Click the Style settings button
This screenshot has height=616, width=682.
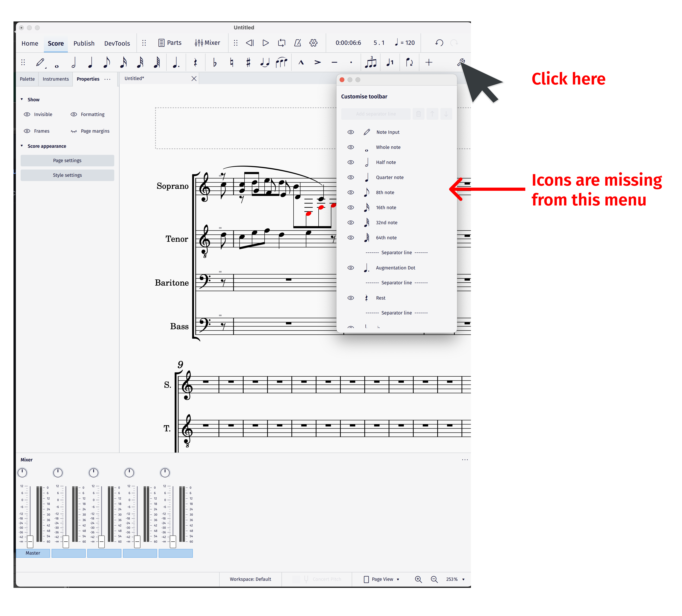pyautogui.click(x=67, y=175)
